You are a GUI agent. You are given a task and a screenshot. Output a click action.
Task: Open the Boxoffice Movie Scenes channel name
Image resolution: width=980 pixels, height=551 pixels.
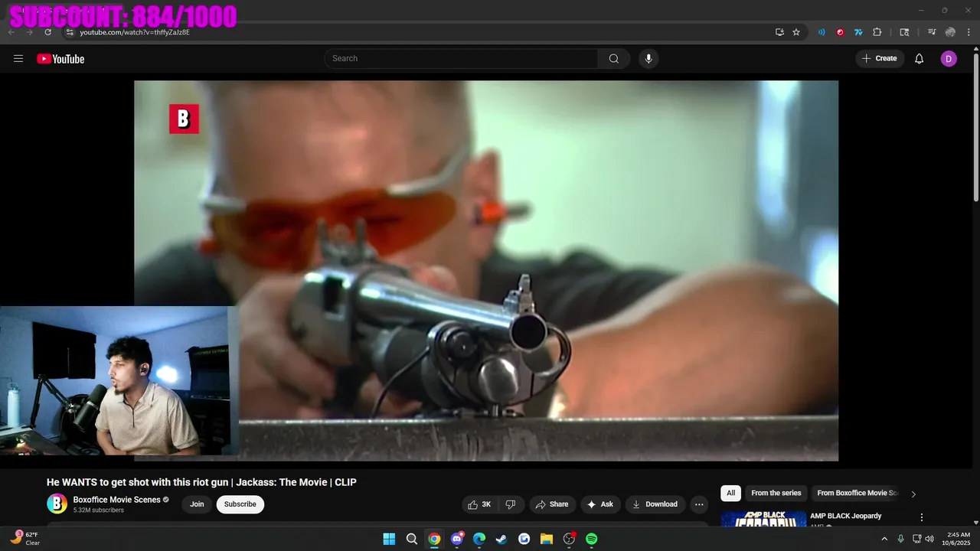pos(116,500)
